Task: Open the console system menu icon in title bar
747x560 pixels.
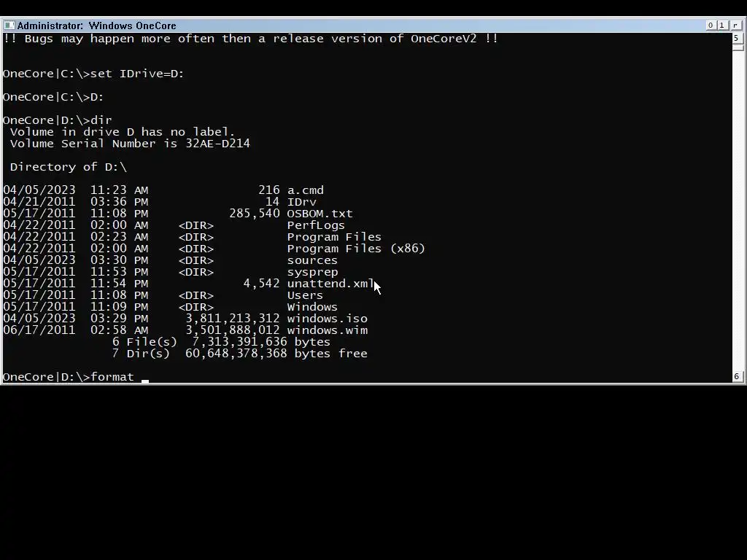Action: 9,26
